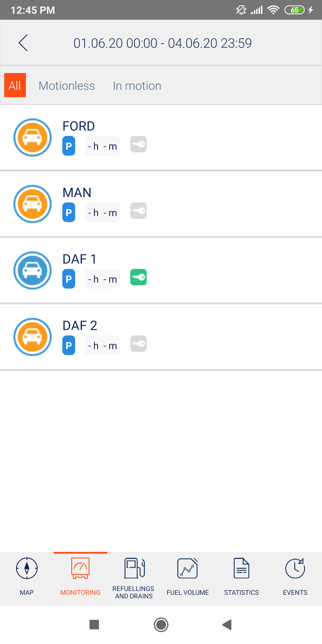Tap the back arrow in the header
This screenshot has width=322, height=644.
pos(23,43)
